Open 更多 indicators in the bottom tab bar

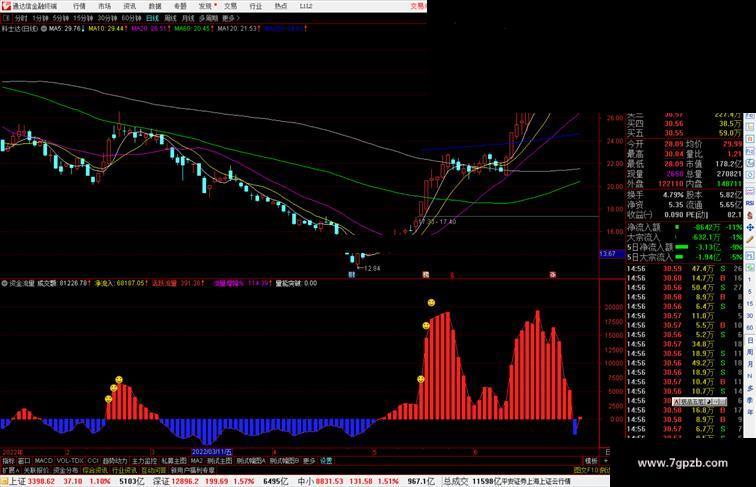(309, 461)
